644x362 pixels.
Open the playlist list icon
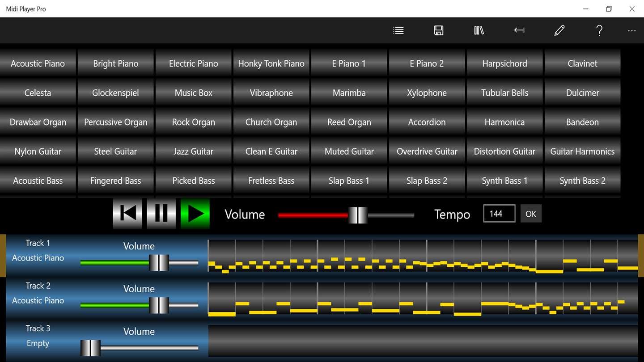pyautogui.click(x=398, y=30)
